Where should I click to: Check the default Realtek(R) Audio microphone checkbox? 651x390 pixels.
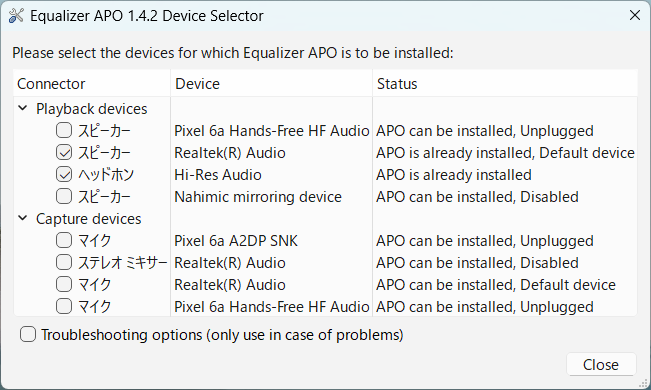64,285
